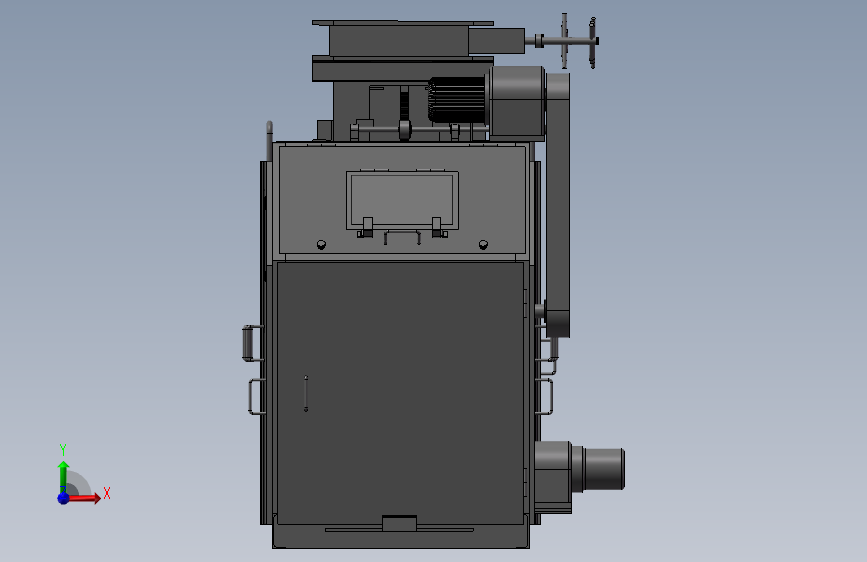Select the finned electric motor at top
This screenshot has width=867, height=562.
click(x=457, y=100)
